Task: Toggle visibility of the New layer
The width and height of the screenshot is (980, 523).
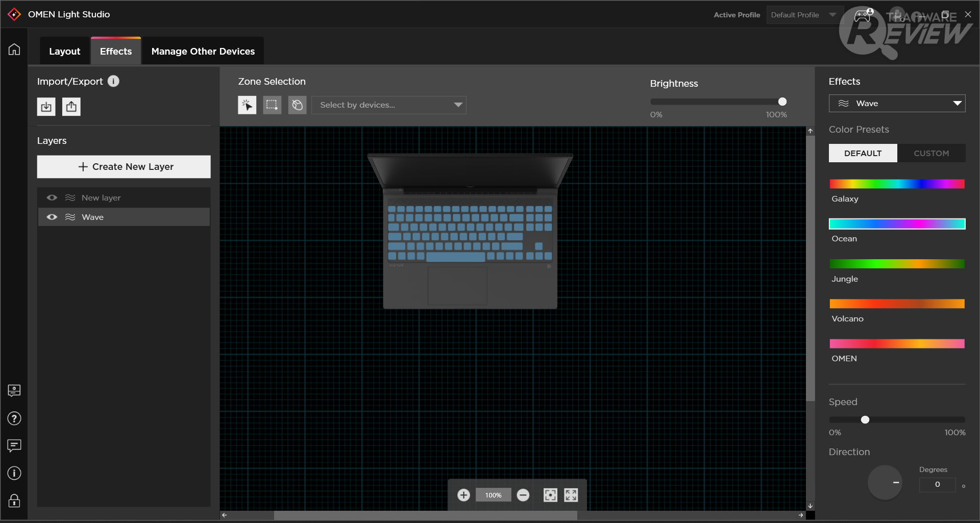Action: (52, 198)
